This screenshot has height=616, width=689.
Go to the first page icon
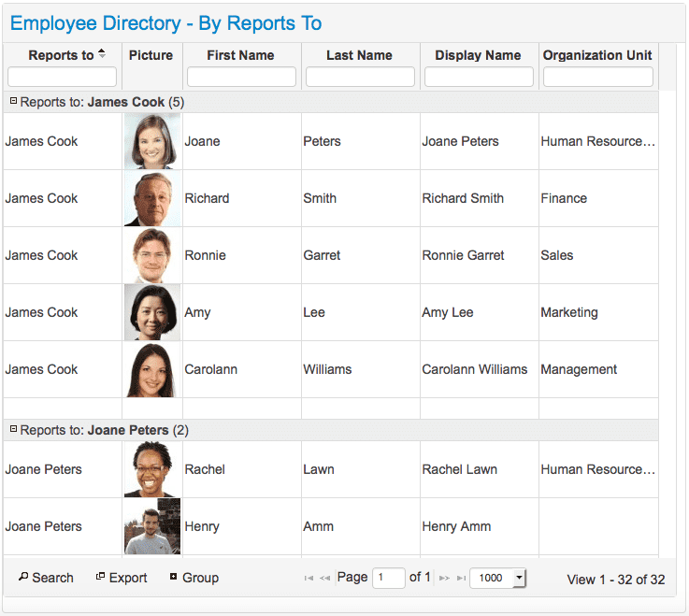click(309, 579)
